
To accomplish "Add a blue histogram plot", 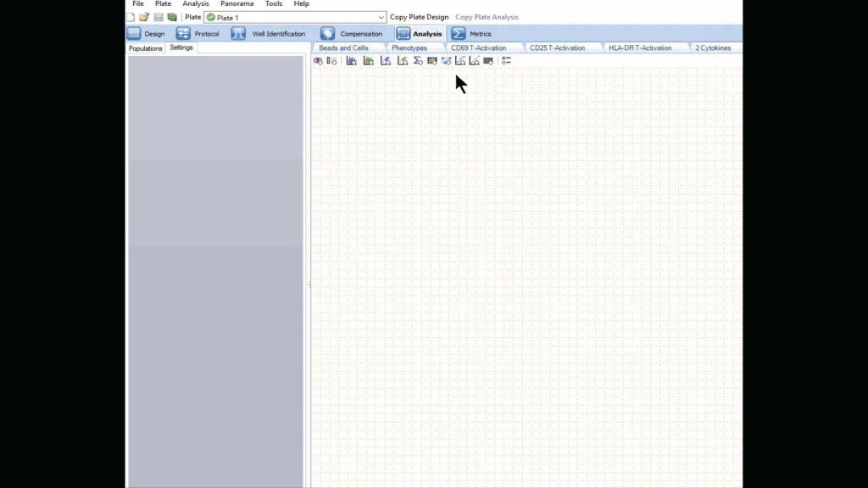I will [x=352, y=61].
